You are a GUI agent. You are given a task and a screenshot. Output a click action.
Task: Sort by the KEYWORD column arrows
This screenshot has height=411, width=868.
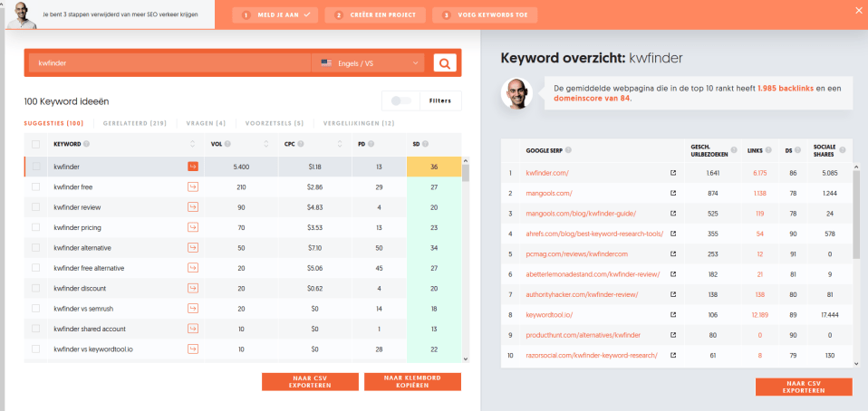click(193, 144)
